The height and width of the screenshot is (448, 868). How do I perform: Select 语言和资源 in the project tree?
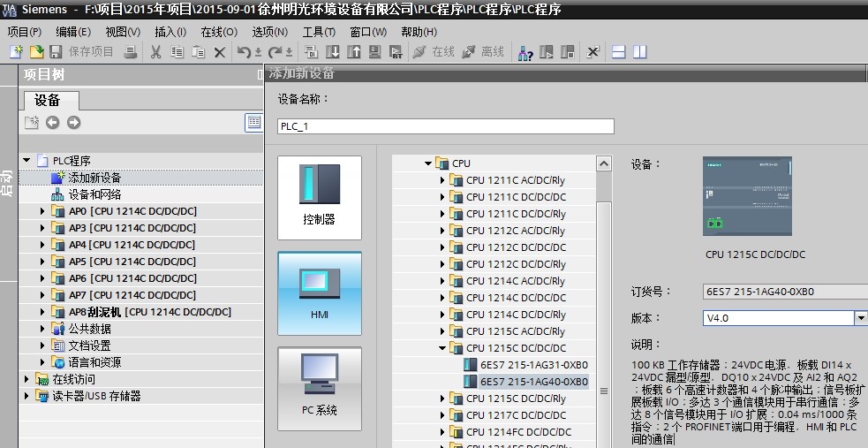(x=94, y=362)
